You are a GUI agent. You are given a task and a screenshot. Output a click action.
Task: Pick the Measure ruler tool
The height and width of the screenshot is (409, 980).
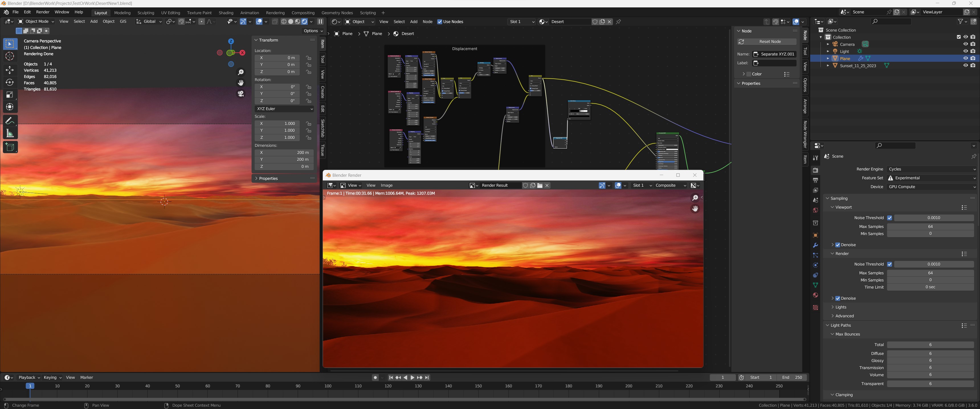[x=10, y=133]
